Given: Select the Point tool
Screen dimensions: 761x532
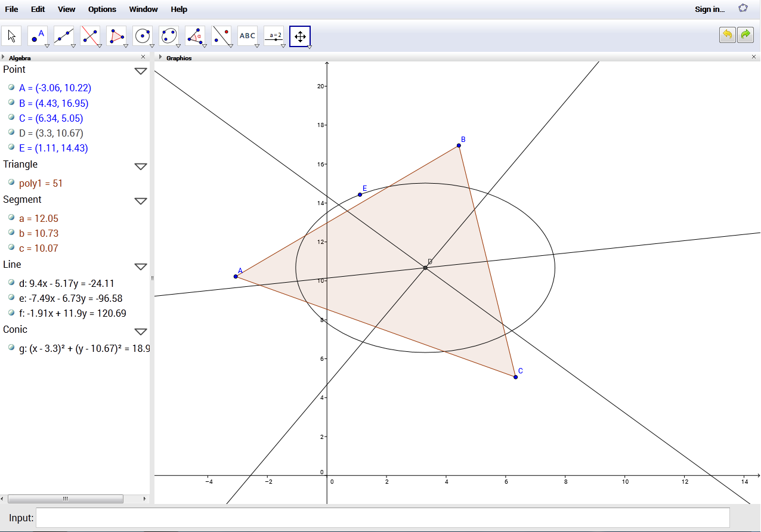Looking at the screenshot, I should coord(37,35).
